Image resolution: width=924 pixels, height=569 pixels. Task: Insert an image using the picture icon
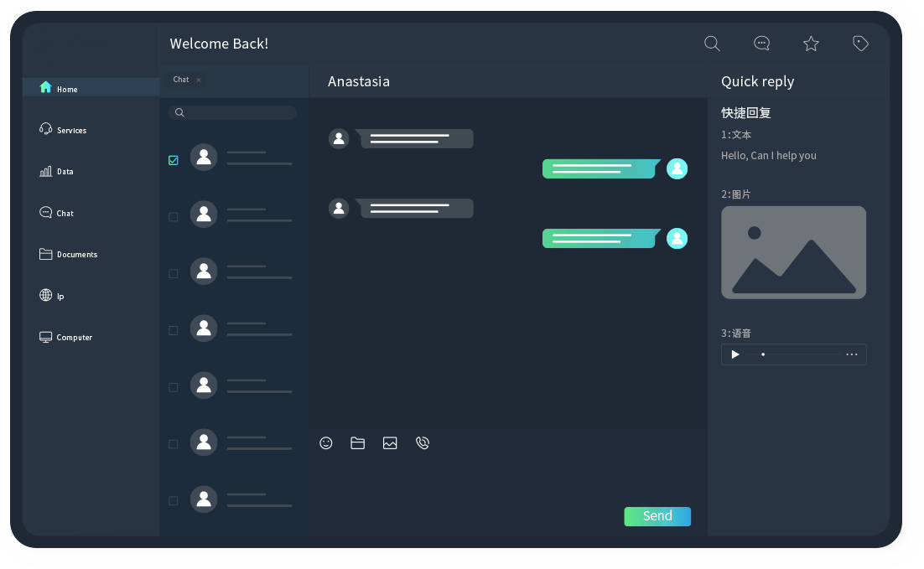390,443
